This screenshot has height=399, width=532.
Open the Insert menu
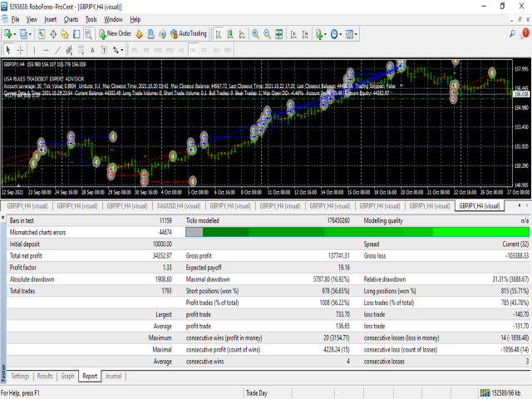point(50,19)
